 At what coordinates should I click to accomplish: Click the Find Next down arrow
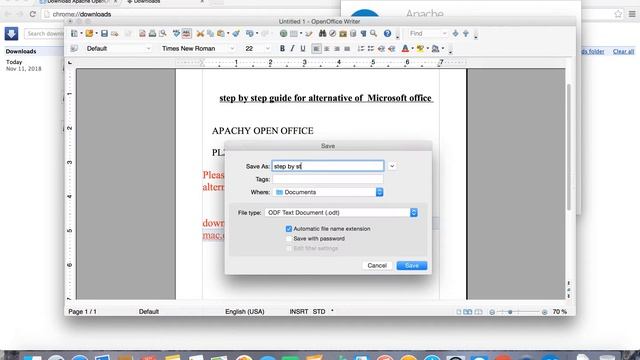click(x=456, y=33)
